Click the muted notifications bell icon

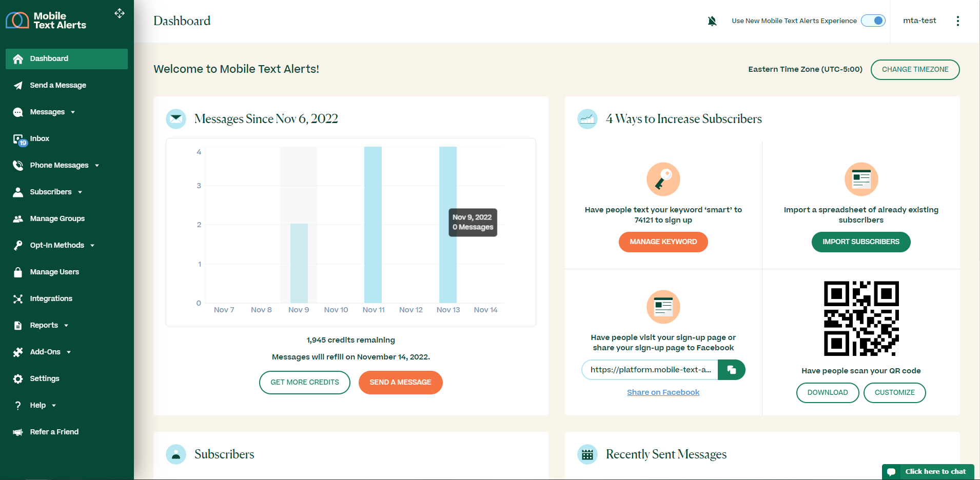[712, 21]
